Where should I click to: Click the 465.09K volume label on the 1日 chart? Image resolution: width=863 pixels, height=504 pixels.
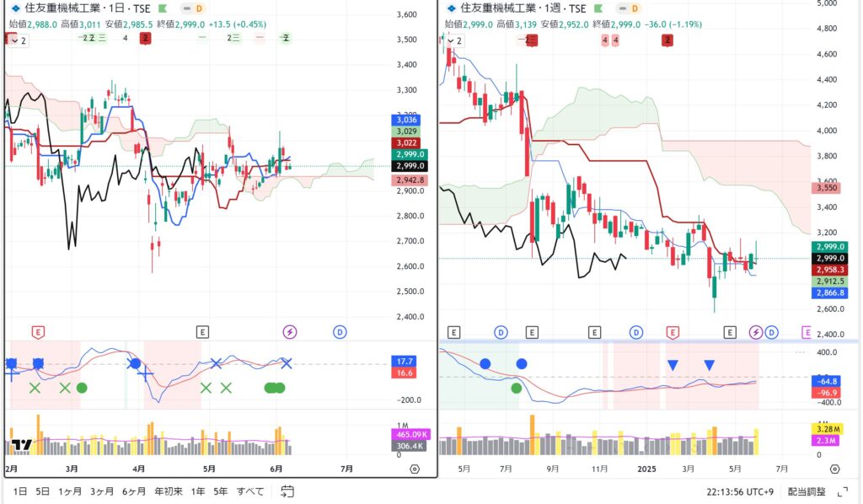coord(410,434)
